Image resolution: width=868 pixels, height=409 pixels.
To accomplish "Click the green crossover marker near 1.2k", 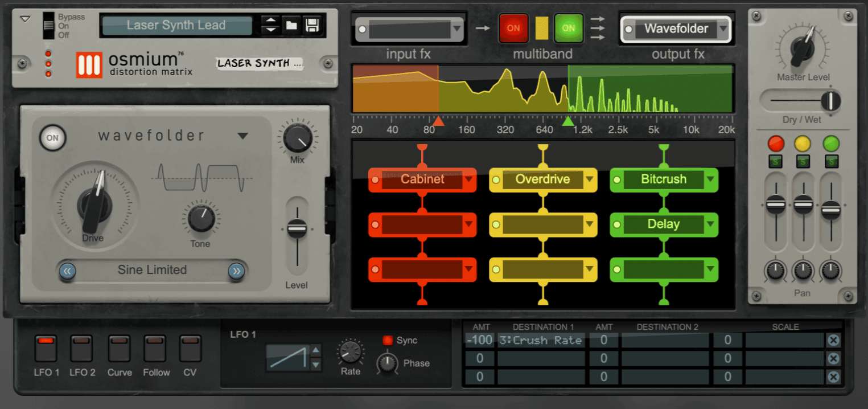I will pos(568,121).
